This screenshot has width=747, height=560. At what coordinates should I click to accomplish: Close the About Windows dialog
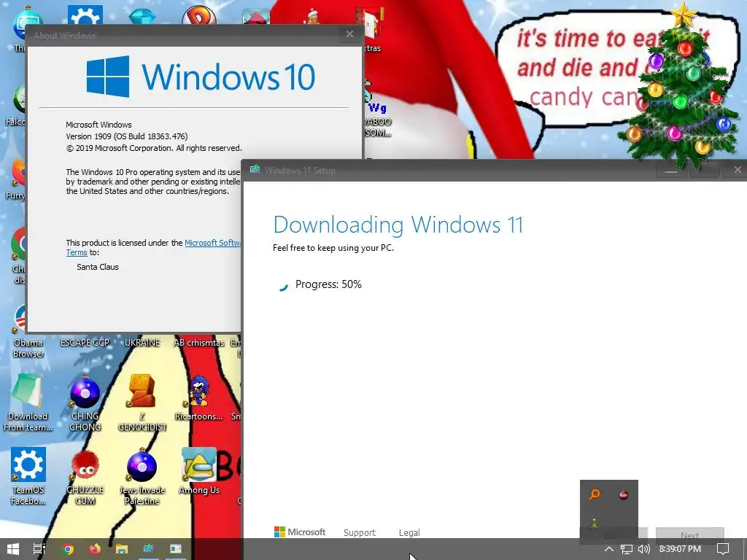349,34
